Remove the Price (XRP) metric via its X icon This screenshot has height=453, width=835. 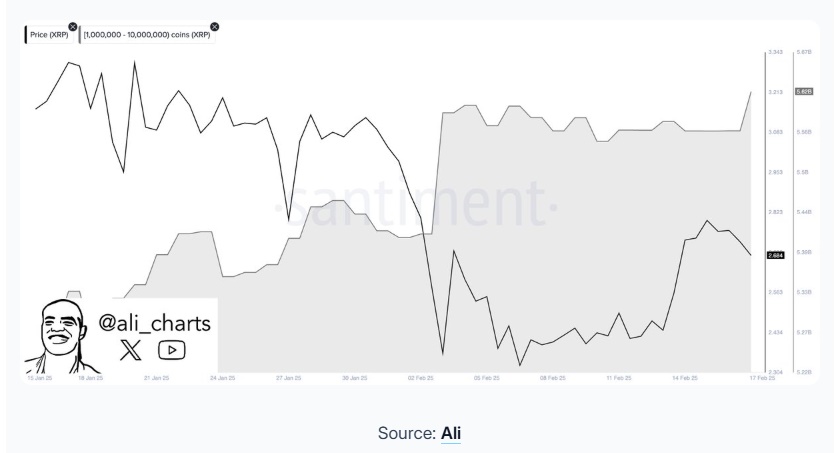(x=73, y=27)
